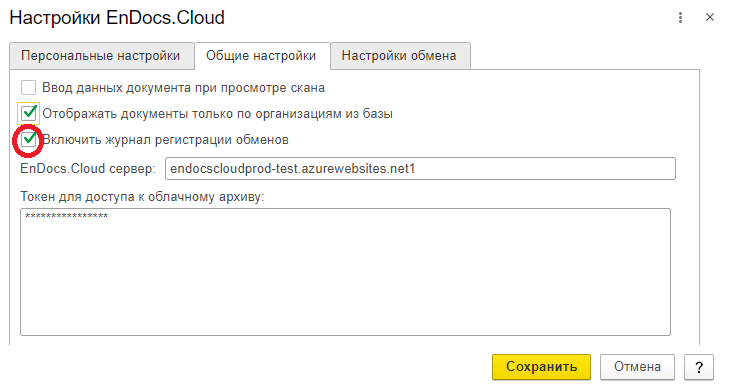Image resolution: width=730 pixels, height=390 pixels.
Task: Enable Ввод данных документа при просмотре скана
Action: (28, 87)
